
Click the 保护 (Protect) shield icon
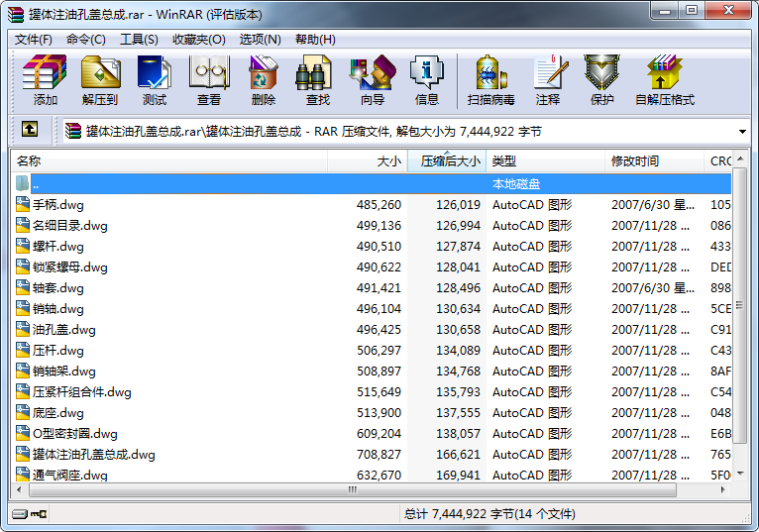click(601, 72)
